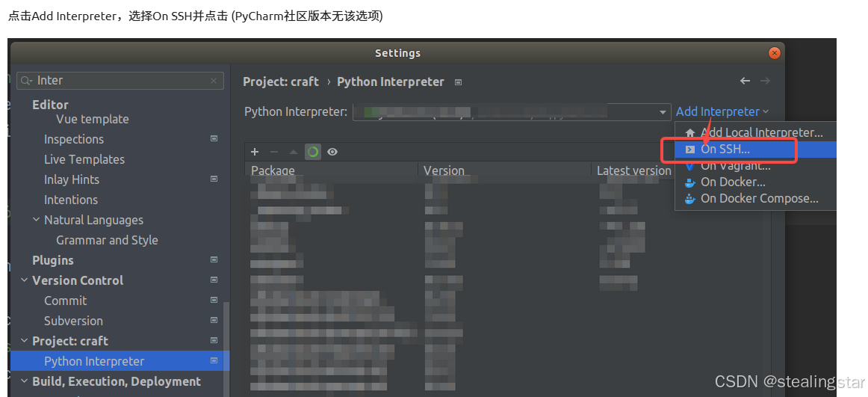The height and width of the screenshot is (397, 868).
Task: Click the green loading circle icon
Action: point(313,152)
